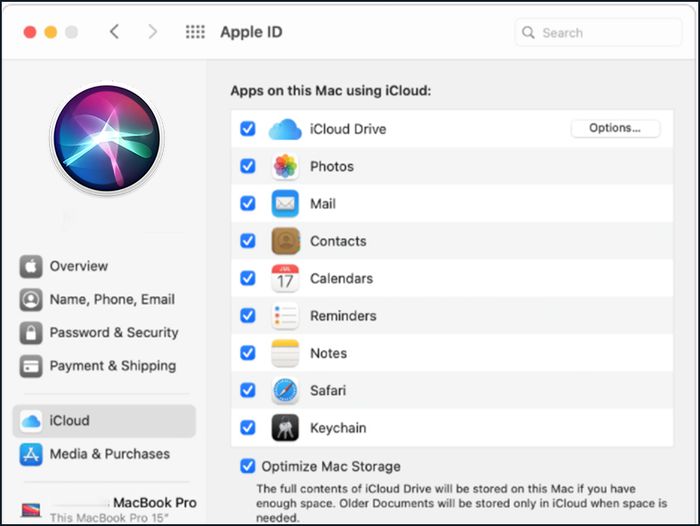
Task: Go back with the left chevron
Action: tap(114, 32)
